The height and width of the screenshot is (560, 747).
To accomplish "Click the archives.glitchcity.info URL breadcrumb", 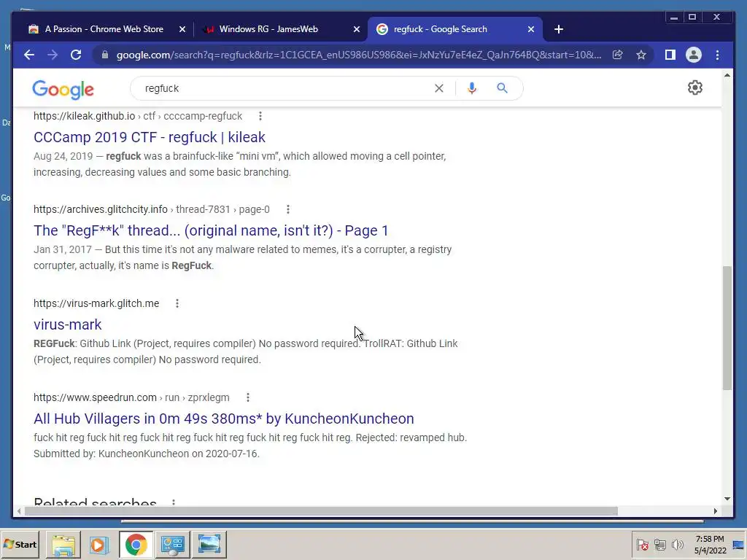I will click(x=152, y=209).
